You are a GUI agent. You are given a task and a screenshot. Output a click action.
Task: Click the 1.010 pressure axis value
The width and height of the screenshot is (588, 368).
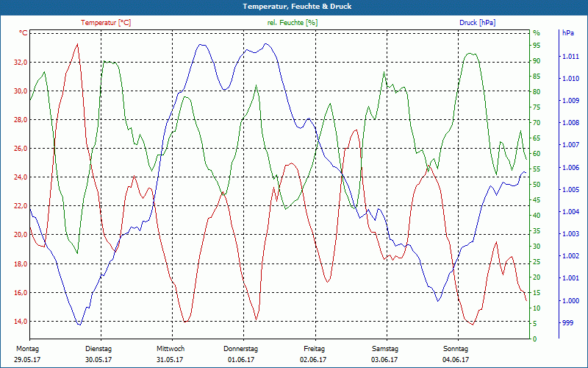[x=570, y=79]
